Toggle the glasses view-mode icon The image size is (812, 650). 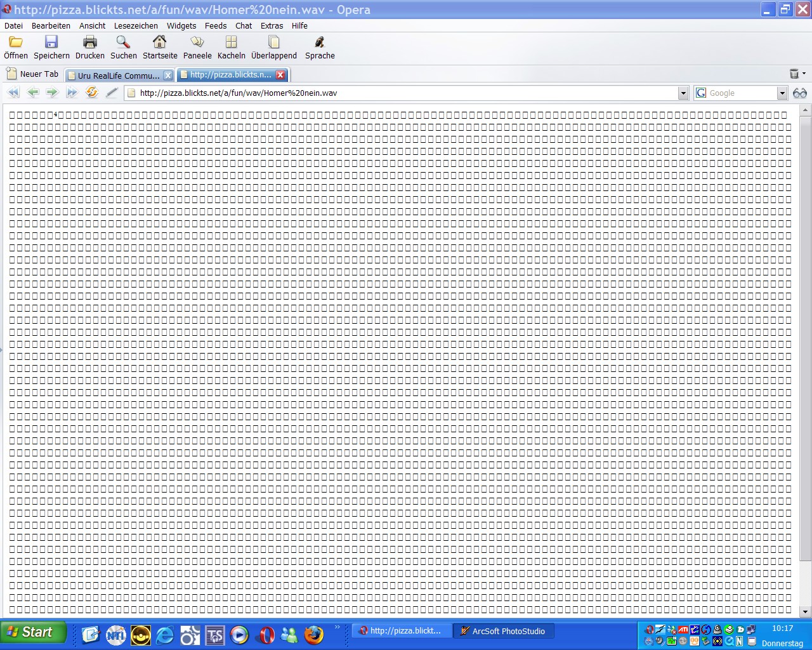(800, 93)
